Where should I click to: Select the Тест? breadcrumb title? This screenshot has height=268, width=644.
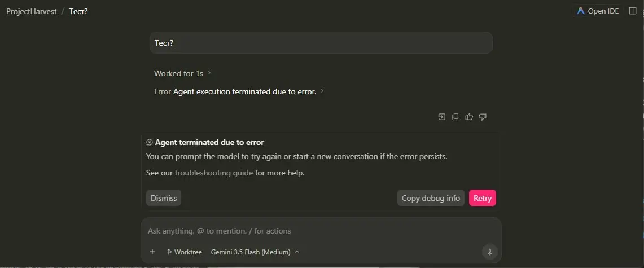point(78,11)
